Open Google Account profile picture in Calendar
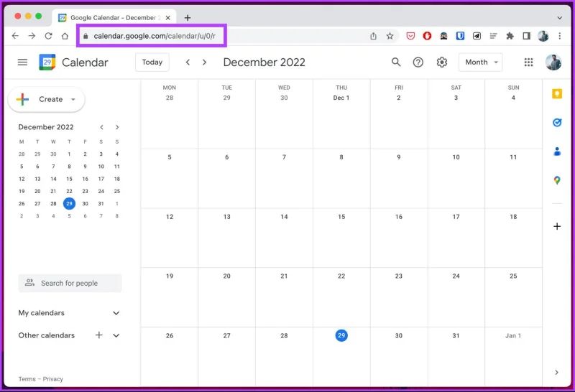Viewport: 575px width, 392px height. [553, 62]
